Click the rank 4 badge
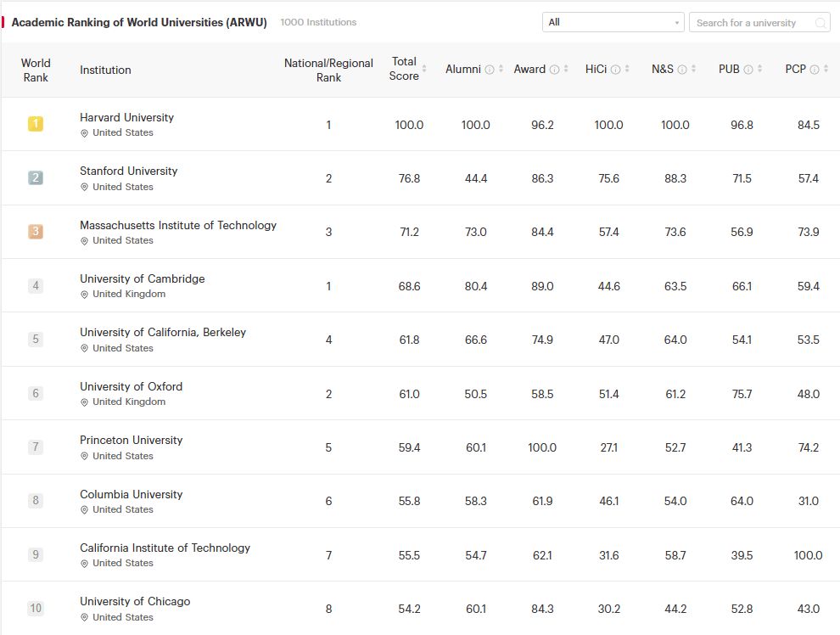The image size is (840, 635). [36, 285]
